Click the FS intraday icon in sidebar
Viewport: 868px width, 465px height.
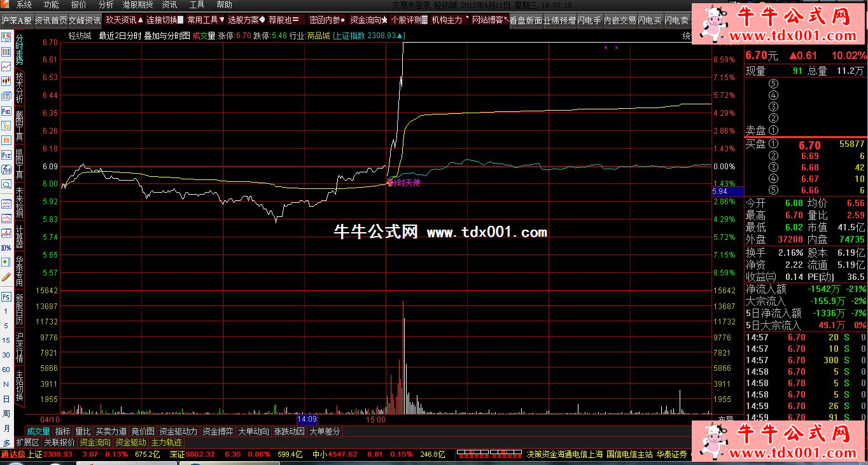coord(6,296)
